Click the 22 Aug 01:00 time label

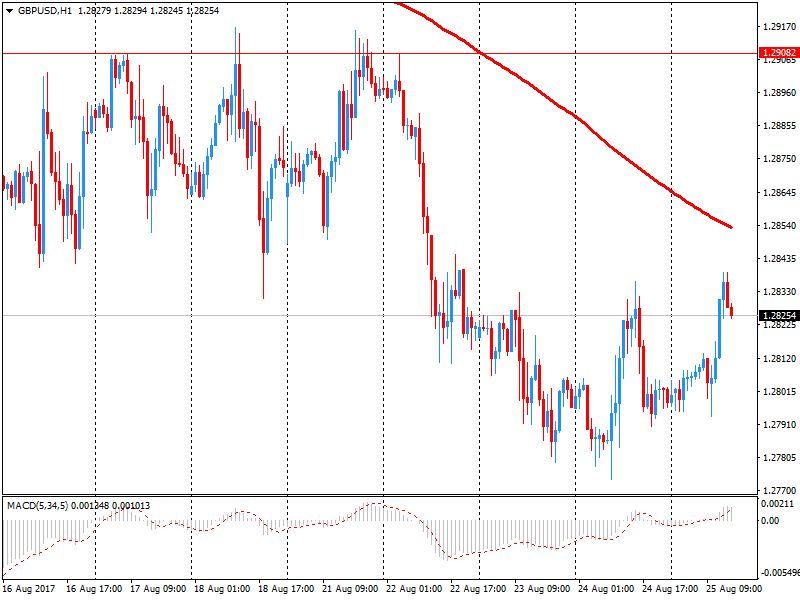pos(414,589)
